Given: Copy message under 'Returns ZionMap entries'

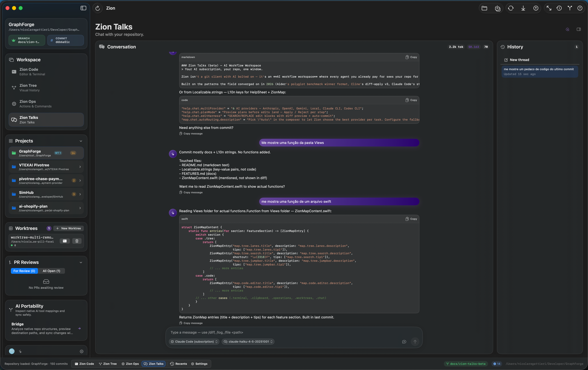Looking at the screenshot, I should [191, 323].
